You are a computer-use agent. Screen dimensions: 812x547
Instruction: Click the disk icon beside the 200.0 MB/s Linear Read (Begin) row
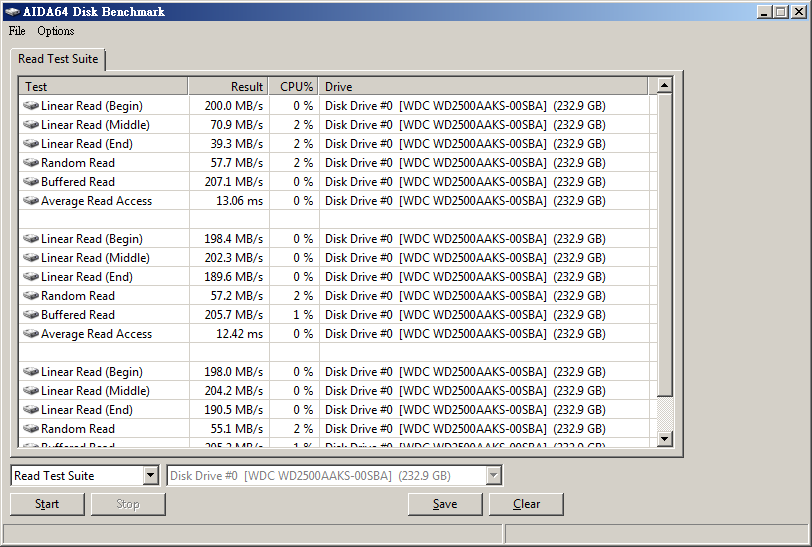31,106
